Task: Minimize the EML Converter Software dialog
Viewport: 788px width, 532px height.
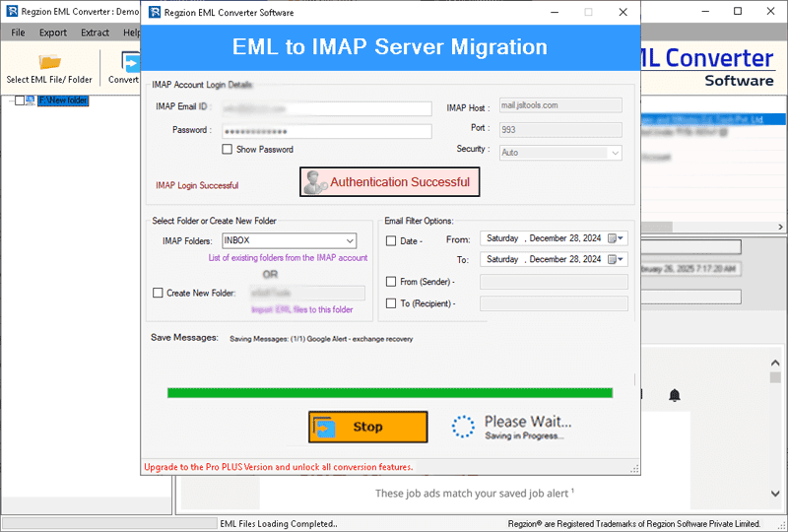Action: (555, 12)
